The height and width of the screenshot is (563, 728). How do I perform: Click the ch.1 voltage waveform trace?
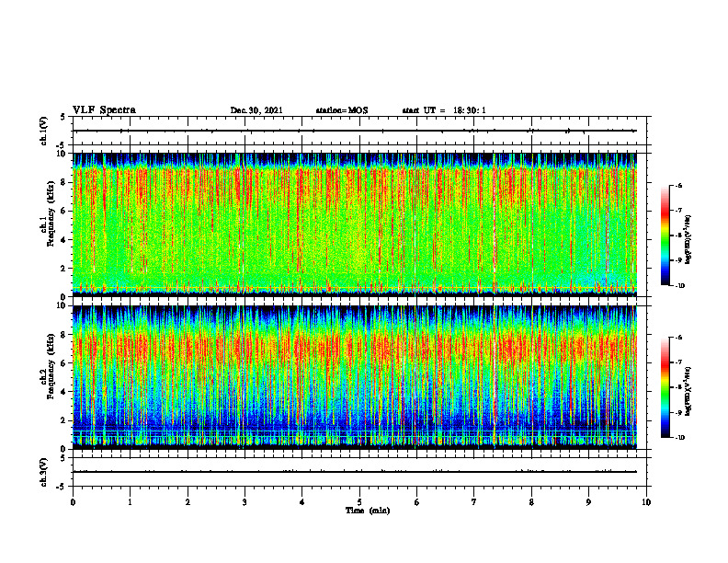pyautogui.click(x=355, y=131)
